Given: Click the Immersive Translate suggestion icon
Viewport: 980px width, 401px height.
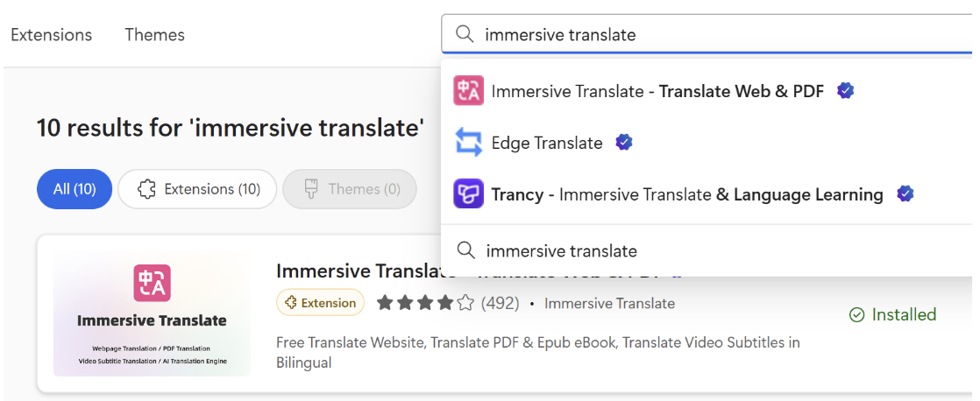Looking at the screenshot, I should (468, 91).
